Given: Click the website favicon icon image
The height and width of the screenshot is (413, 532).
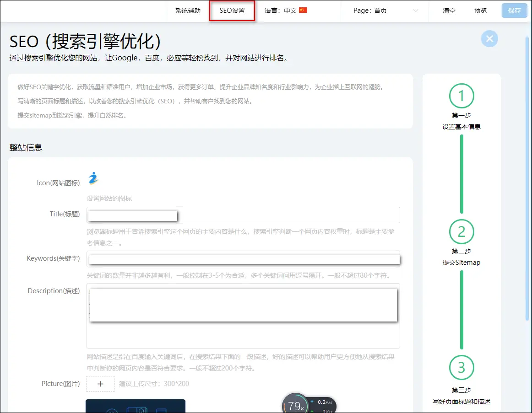Looking at the screenshot, I should pyautogui.click(x=93, y=178).
